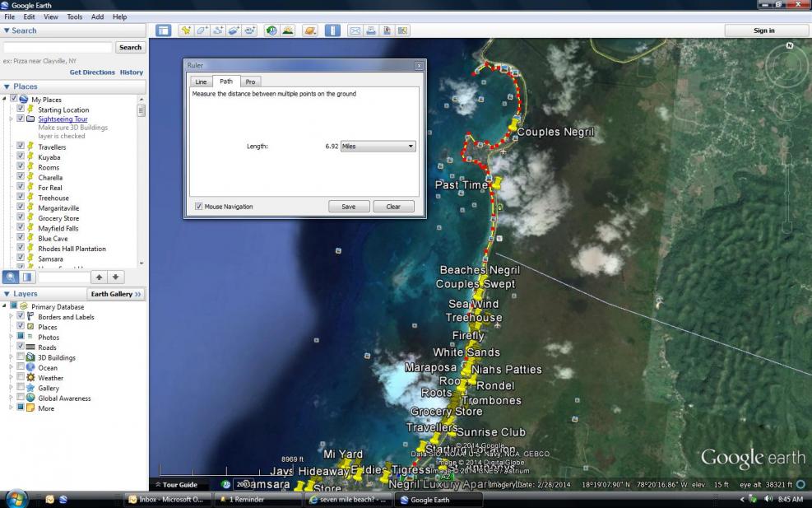
Task: Collapse the Places panel triangle
Action: click(x=7, y=86)
